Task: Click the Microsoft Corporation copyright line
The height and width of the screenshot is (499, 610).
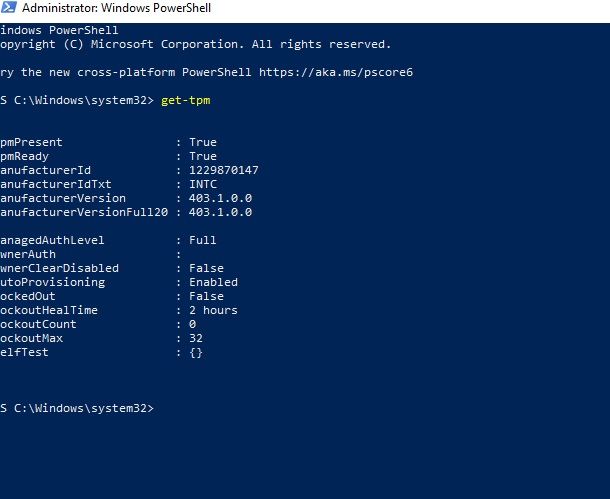Action: [195, 44]
